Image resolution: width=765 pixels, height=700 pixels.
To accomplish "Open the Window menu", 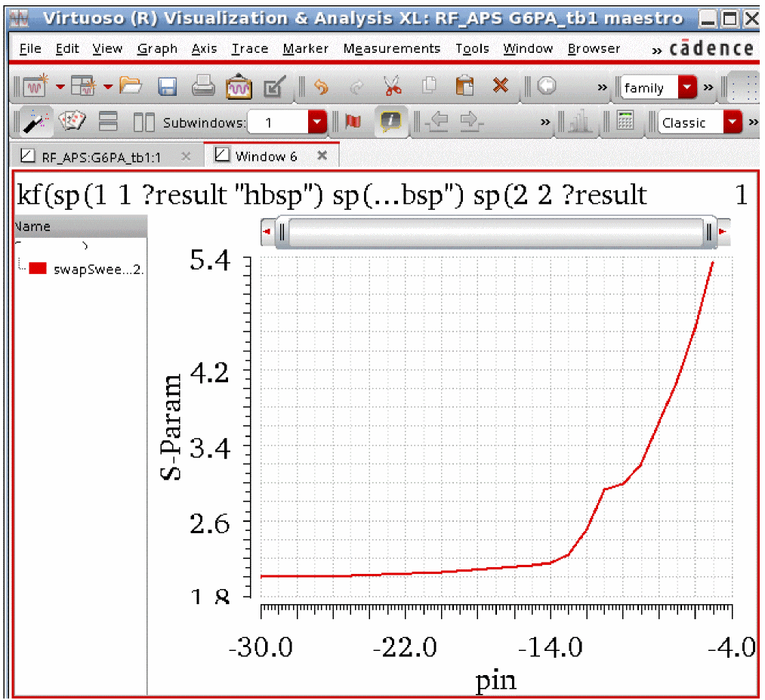I will pyautogui.click(x=528, y=48).
